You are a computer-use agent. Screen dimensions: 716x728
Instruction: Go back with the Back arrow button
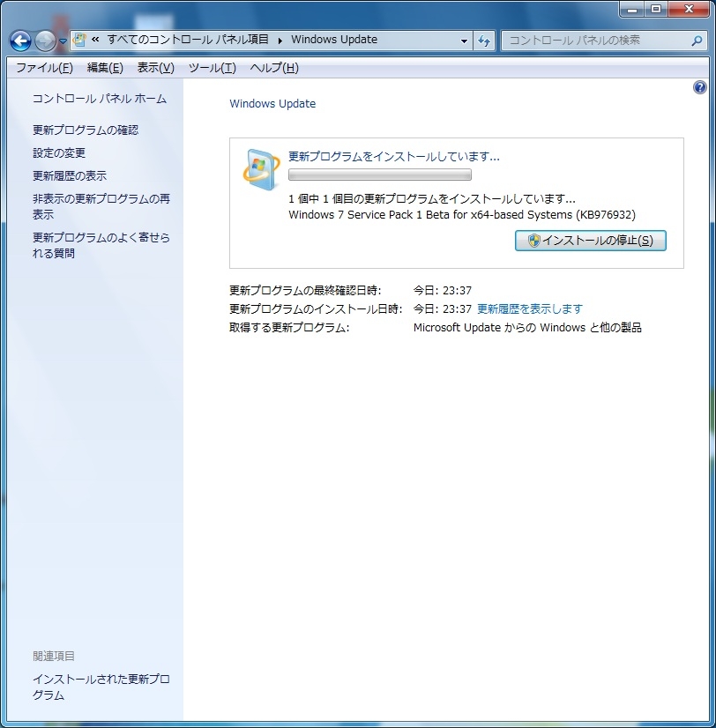[x=20, y=41]
